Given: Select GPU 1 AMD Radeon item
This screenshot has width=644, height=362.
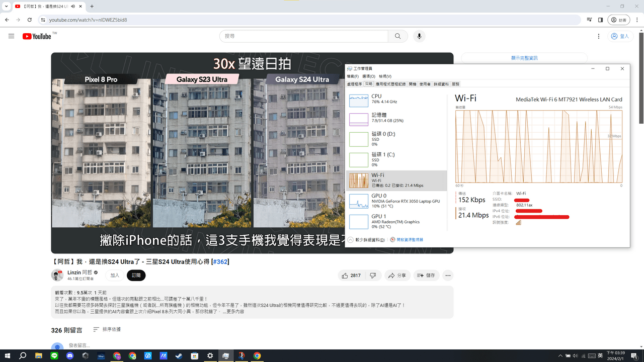Looking at the screenshot, I should click(x=396, y=221).
